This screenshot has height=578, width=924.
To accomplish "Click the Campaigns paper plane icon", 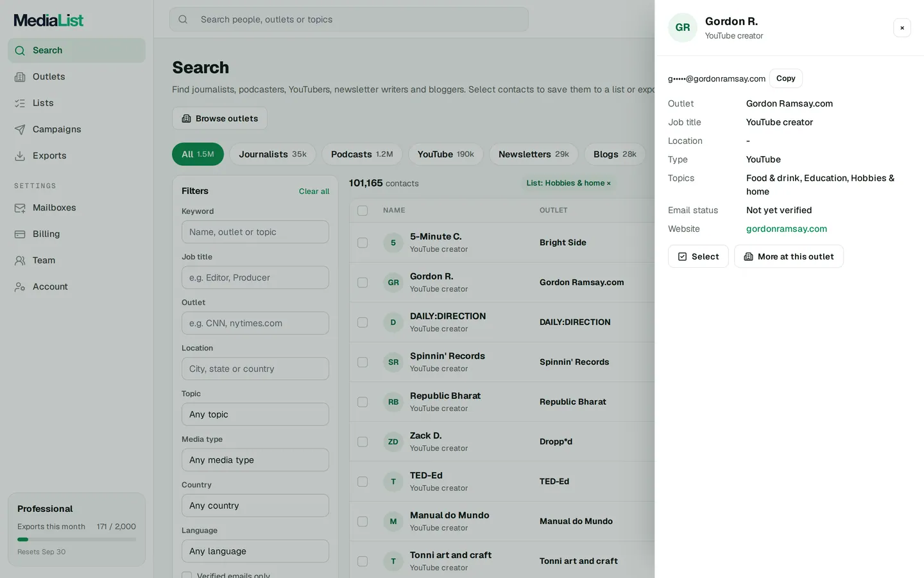I will (20, 130).
